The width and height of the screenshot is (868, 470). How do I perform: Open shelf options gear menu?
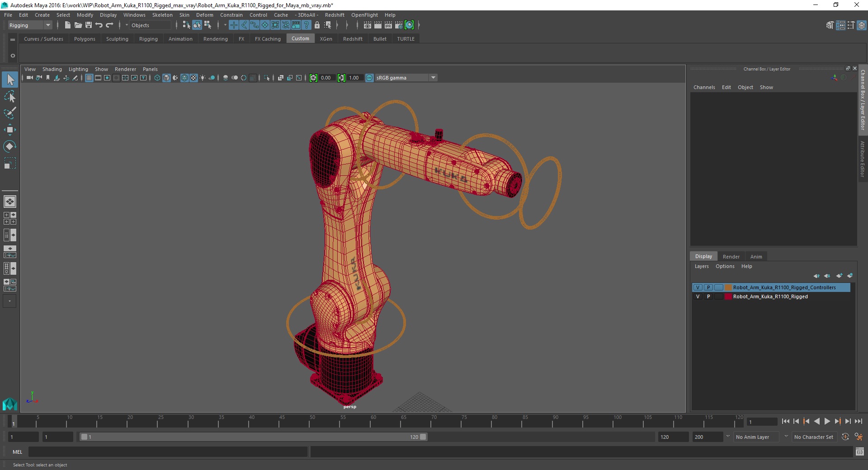point(13,56)
